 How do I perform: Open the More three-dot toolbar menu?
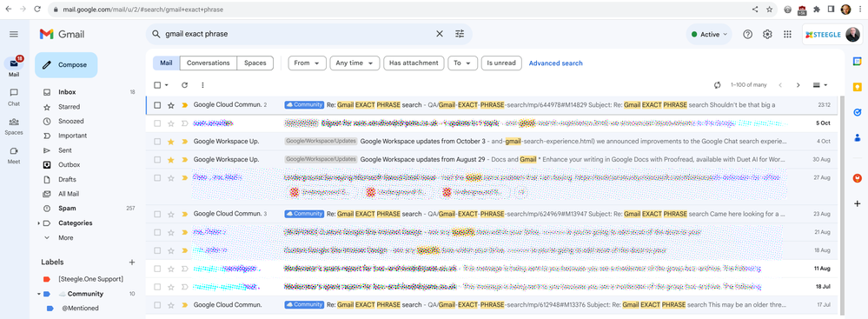202,85
